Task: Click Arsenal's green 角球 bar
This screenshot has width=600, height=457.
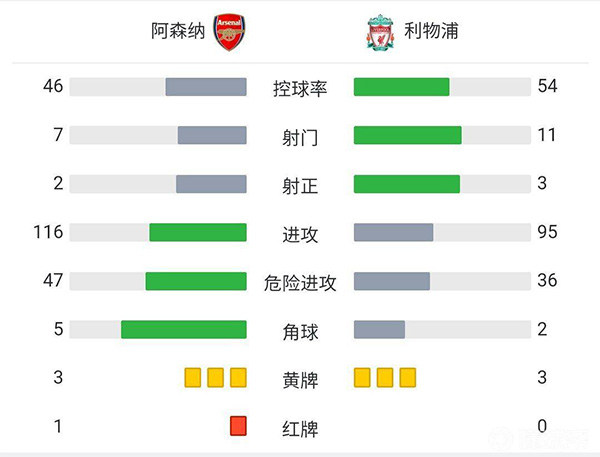Action: click(184, 329)
